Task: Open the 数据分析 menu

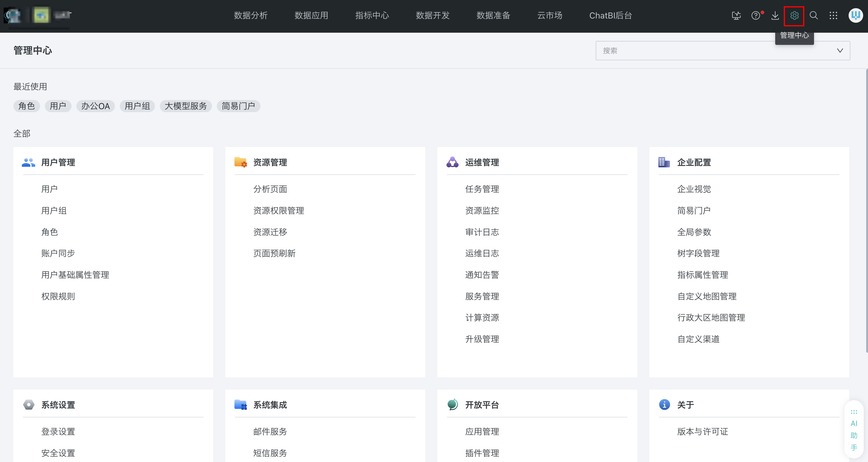Action: click(x=251, y=15)
